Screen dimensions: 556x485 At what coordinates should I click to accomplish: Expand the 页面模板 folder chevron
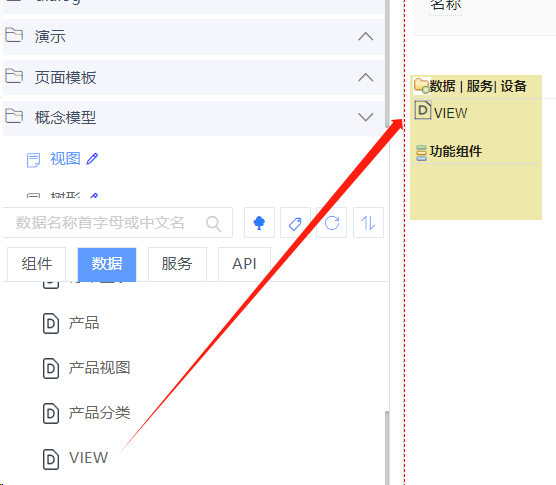coord(366,77)
